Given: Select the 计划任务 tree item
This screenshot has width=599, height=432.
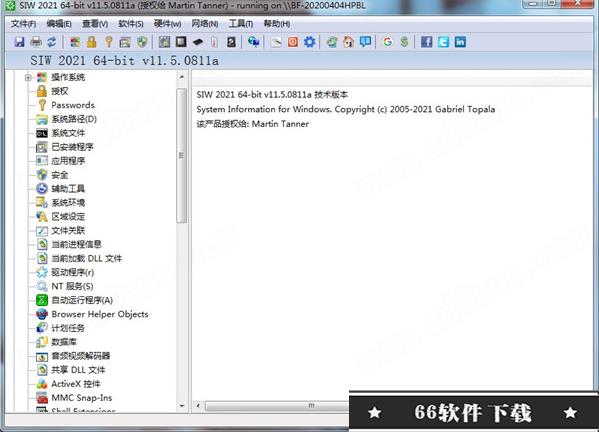Looking at the screenshot, I should (68, 328).
